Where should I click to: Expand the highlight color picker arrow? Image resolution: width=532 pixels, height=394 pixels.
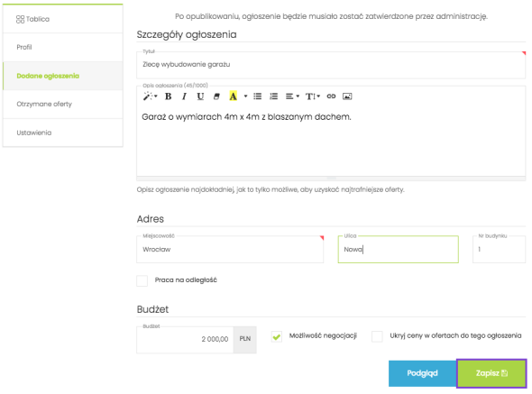click(245, 96)
